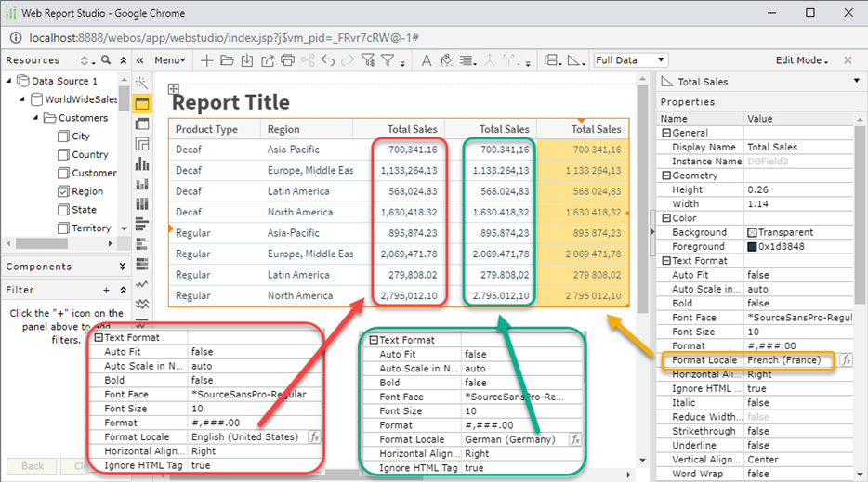Image resolution: width=868 pixels, height=482 pixels.
Task: Collapse left panel with double-left chevron
Action: coord(140,60)
